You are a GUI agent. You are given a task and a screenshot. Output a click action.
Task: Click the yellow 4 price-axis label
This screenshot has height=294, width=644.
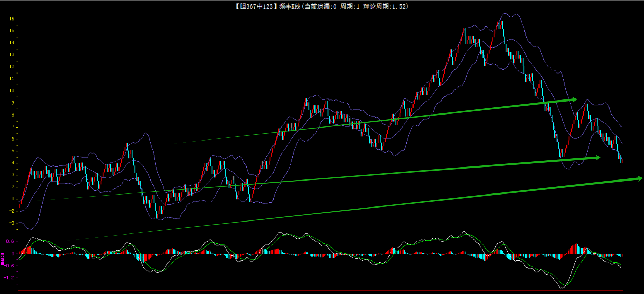[x=13, y=163]
